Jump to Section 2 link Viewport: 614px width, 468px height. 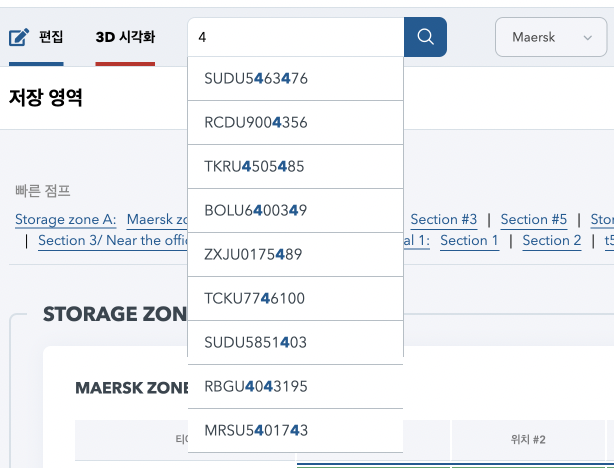click(x=551, y=240)
